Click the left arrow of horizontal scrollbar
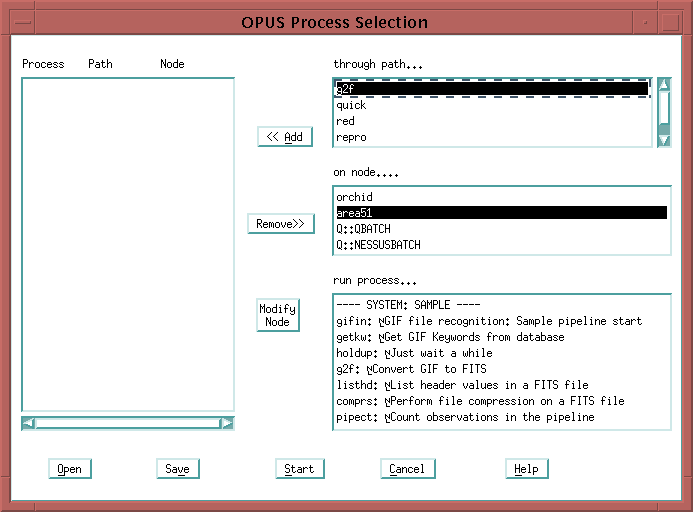Image resolution: width=693 pixels, height=512 pixels. (x=28, y=423)
